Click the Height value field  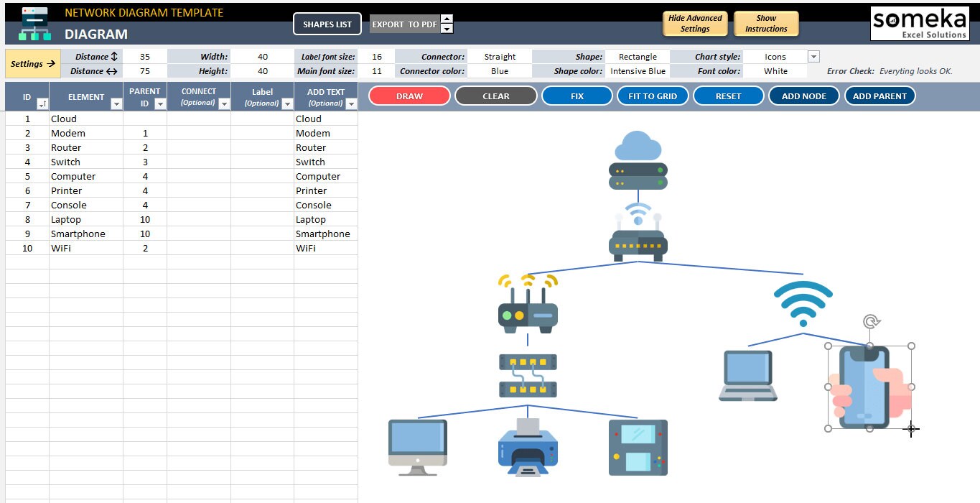click(x=263, y=71)
